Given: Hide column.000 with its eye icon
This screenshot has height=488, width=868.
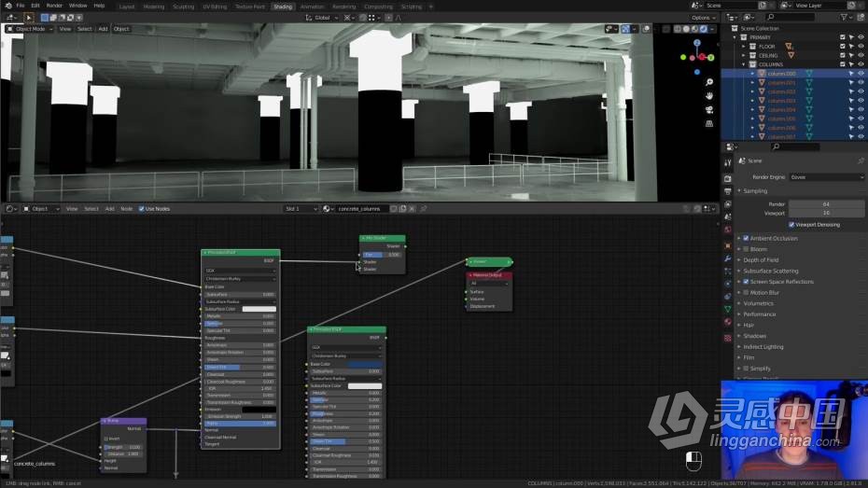Looking at the screenshot, I should [861, 74].
